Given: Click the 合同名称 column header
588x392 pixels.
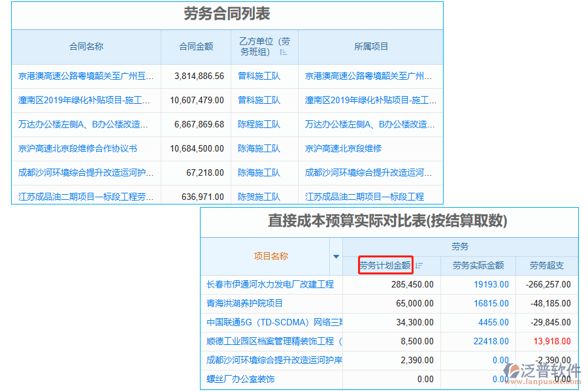Looking at the screenshot, I should tap(86, 46).
